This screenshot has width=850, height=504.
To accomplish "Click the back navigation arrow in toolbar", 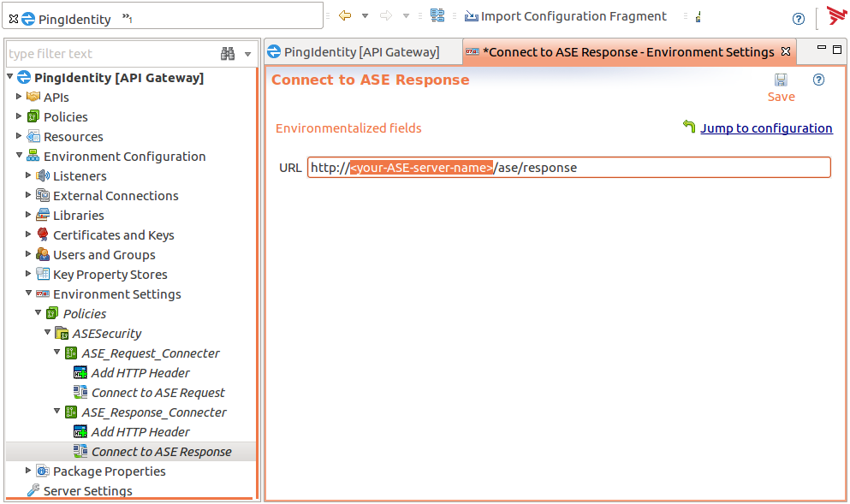I will (345, 16).
